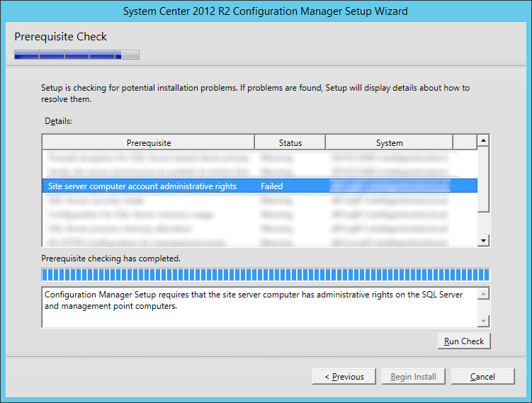Click the 'Details:' label
532x403 pixels.
click(58, 121)
